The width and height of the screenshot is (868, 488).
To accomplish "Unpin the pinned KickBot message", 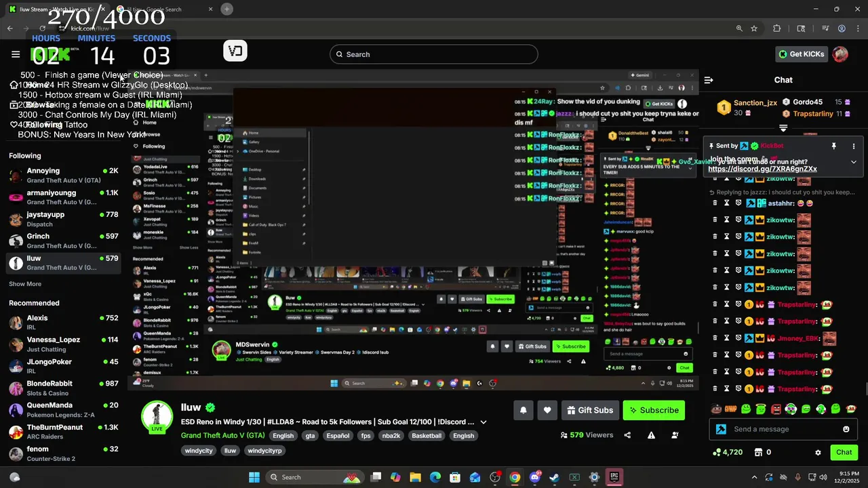I will 833,146.
